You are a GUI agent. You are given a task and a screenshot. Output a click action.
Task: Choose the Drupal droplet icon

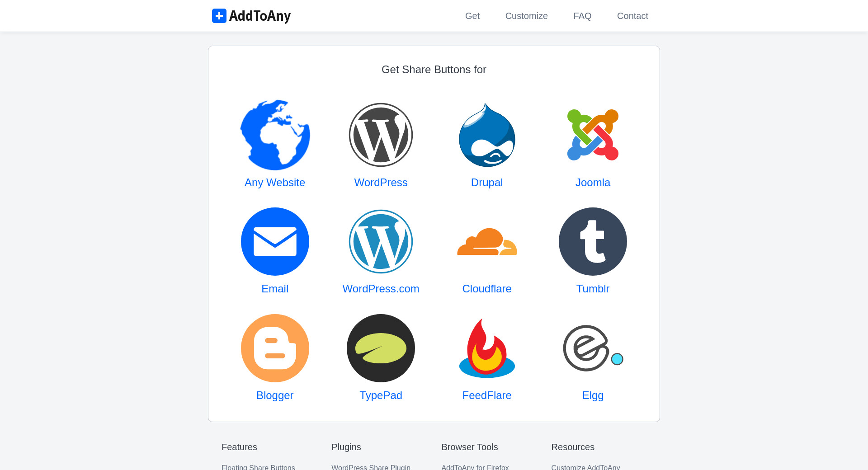pos(487,135)
